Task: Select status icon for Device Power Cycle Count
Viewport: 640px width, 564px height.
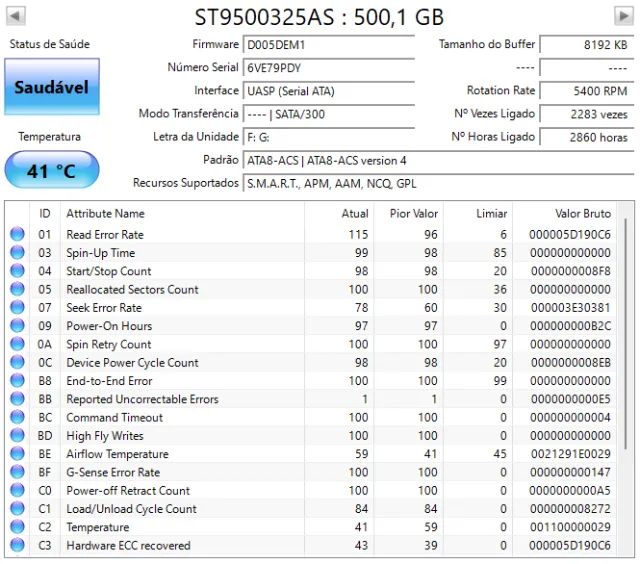Action: coord(17,362)
